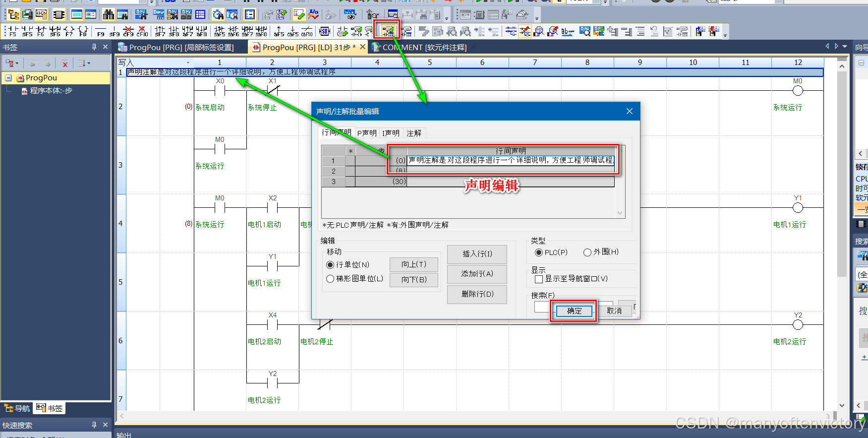Switch to the 导航 bottom panel tab
This screenshot has height=438, width=868.
tap(17, 408)
